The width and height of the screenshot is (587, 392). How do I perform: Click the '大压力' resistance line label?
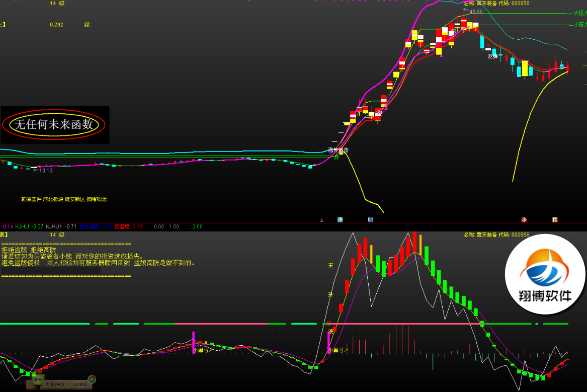pyautogui.click(x=577, y=13)
